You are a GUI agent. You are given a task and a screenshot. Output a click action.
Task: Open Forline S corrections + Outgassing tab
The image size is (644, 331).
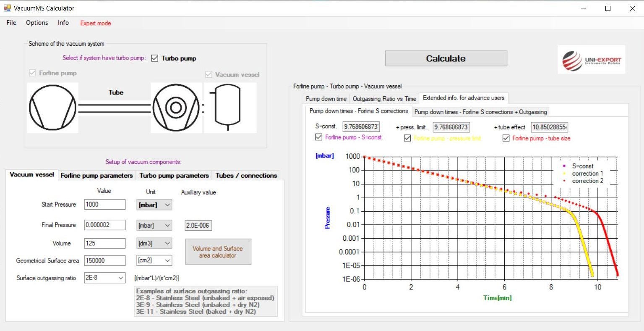coord(480,112)
